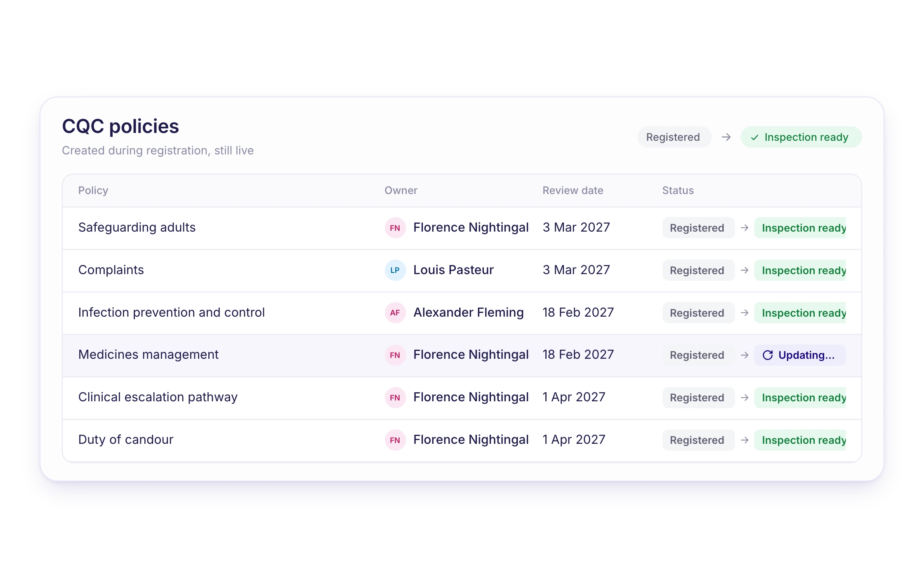Click the Owner column header

click(x=401, y=190)
